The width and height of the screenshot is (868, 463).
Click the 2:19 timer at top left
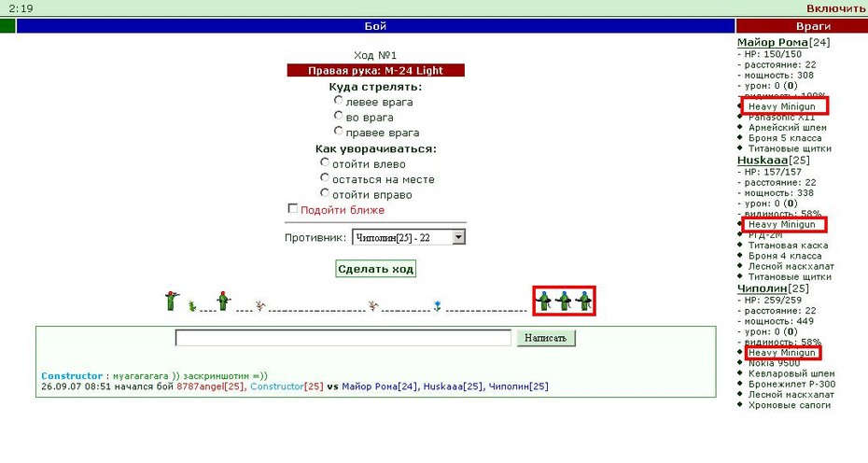tap(21, 8)
